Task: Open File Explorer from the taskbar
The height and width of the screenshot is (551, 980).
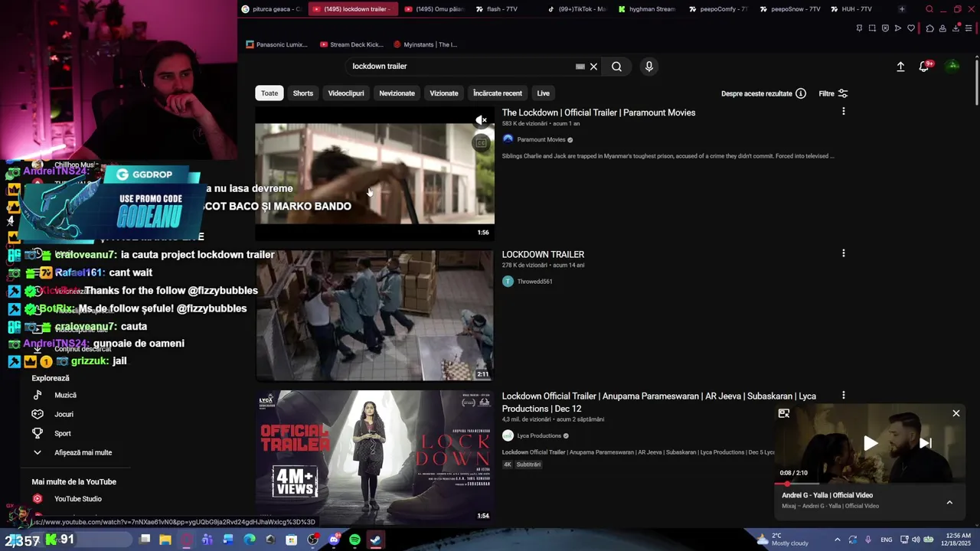Action: (x=165, y=540)
